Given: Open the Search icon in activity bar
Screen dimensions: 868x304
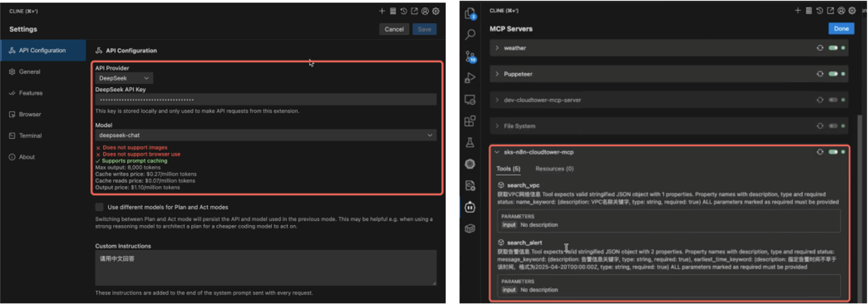Looking at the screenshot, I should click(x=470, y=34).
